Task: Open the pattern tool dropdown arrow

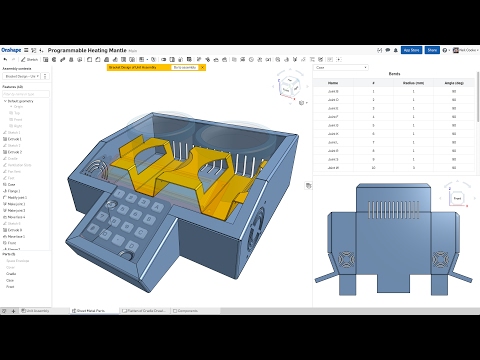Action: pyautogui.click(x=147, y=60)
